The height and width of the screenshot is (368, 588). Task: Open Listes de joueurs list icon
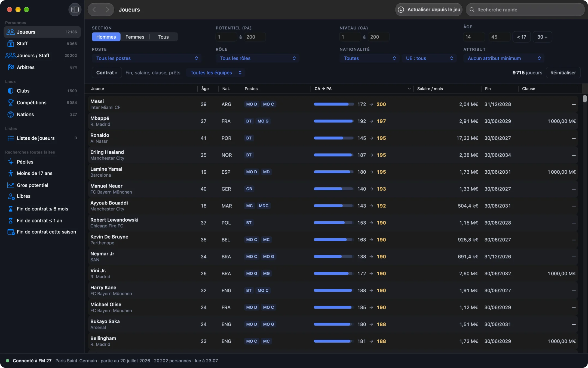[x=10, y=138]
